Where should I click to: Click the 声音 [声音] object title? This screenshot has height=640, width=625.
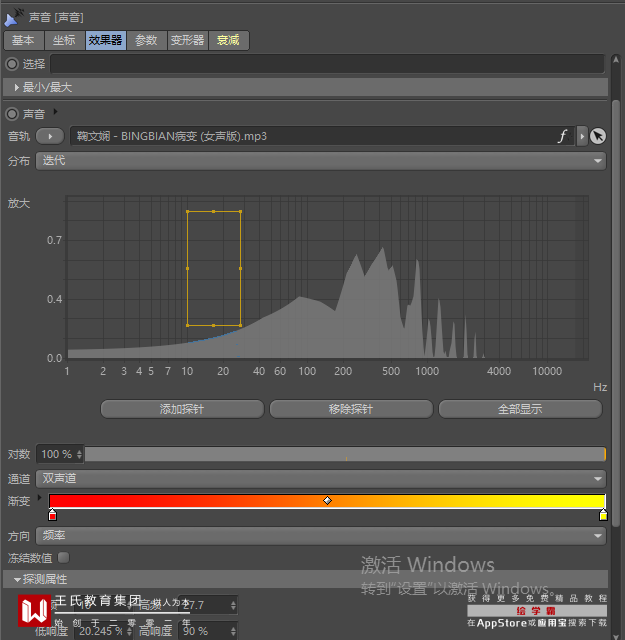[x=56, y=18]
